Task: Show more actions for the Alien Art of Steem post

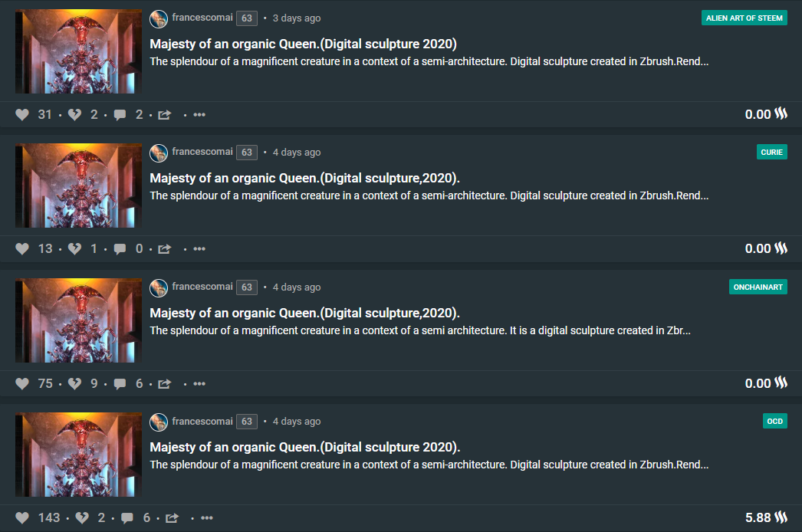Action: [x=199, y=115]
